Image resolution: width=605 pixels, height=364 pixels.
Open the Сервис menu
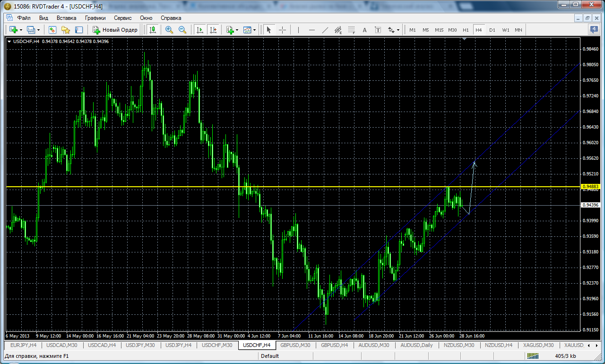click(x=122, y=18)
